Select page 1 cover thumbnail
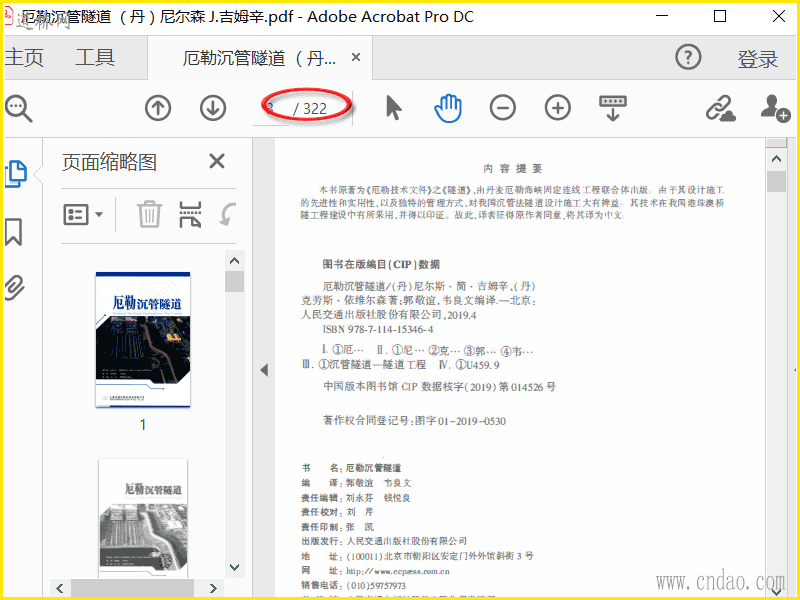Viewport: 800px width, 600px height. (x=143, y=339)
